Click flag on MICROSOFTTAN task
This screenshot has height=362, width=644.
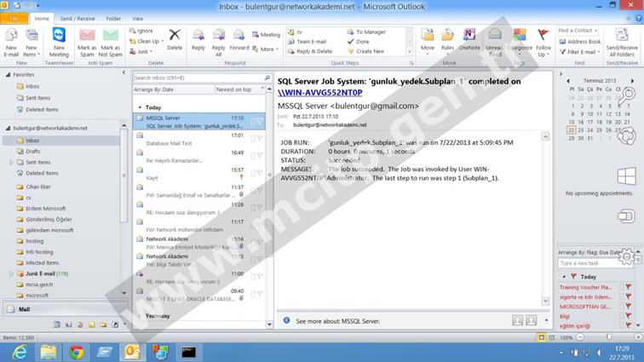click(x=629, y=306)
